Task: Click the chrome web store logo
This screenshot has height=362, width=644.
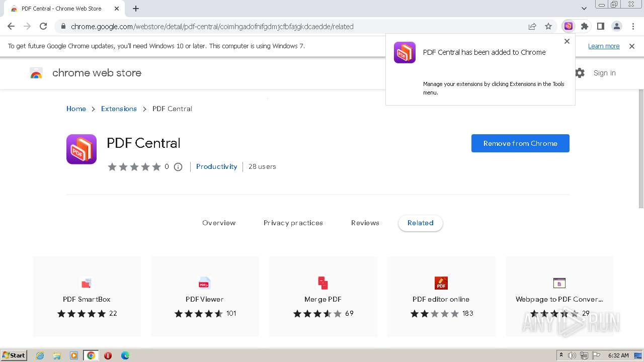Action: pos(86,73)
